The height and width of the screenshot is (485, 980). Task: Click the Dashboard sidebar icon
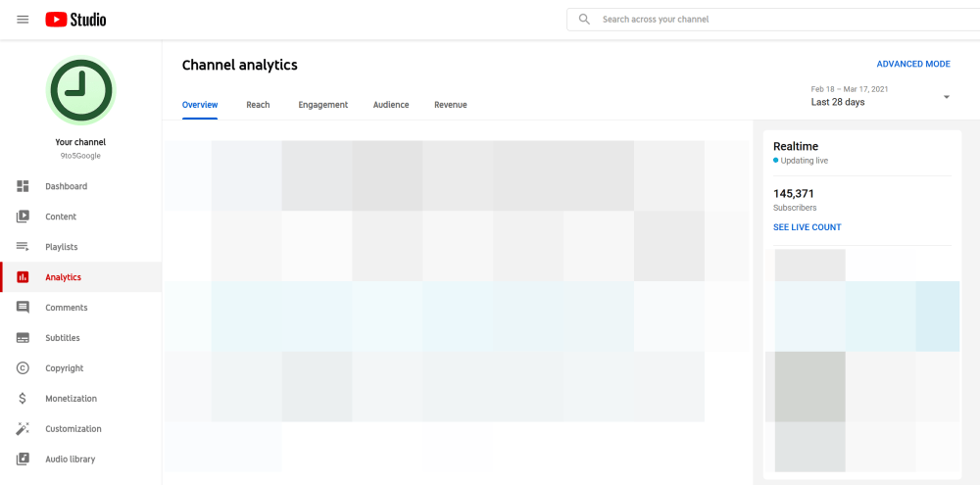point(23,186)
